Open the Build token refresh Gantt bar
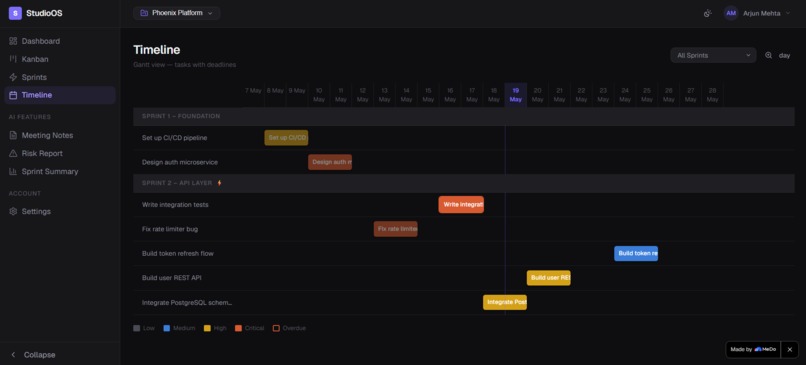Viewport: 806px width, 365px height. click(x=636, y=253)
